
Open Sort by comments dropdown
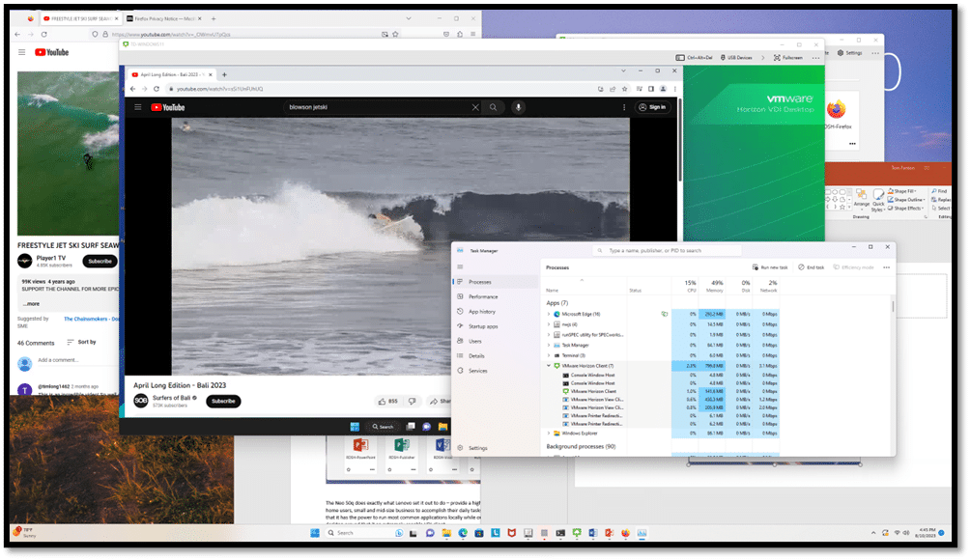click(82, 342)
